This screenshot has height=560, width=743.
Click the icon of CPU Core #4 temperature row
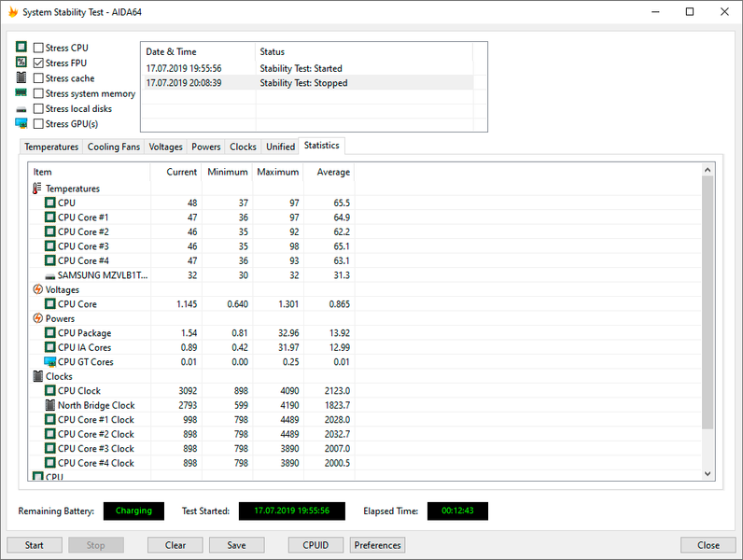[x=50, y=260]
